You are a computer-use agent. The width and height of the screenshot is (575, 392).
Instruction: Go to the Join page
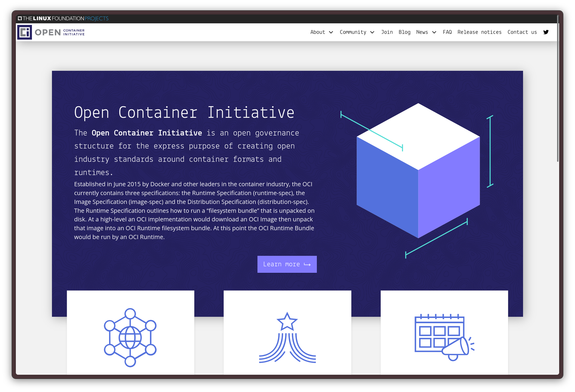pos(387,32)
